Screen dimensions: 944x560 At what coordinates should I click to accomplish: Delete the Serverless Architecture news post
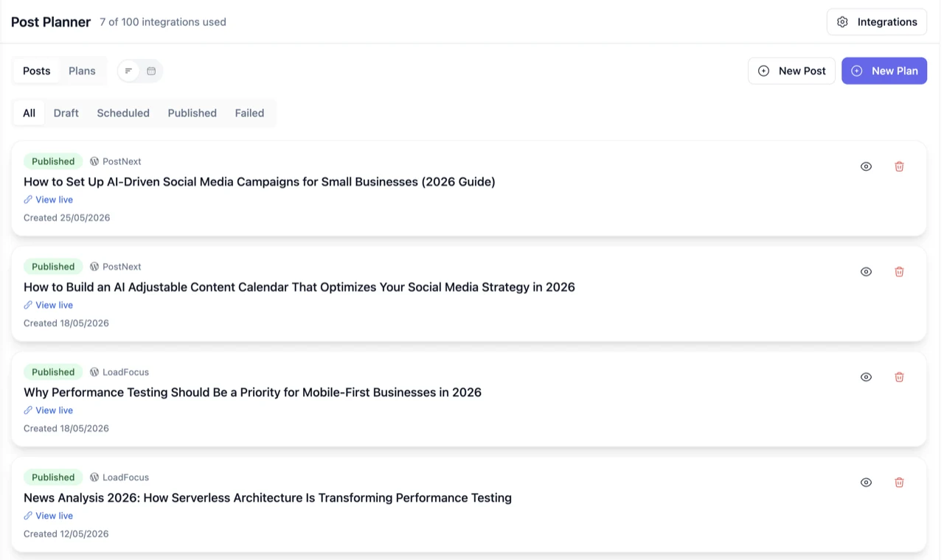click(899, 483)
